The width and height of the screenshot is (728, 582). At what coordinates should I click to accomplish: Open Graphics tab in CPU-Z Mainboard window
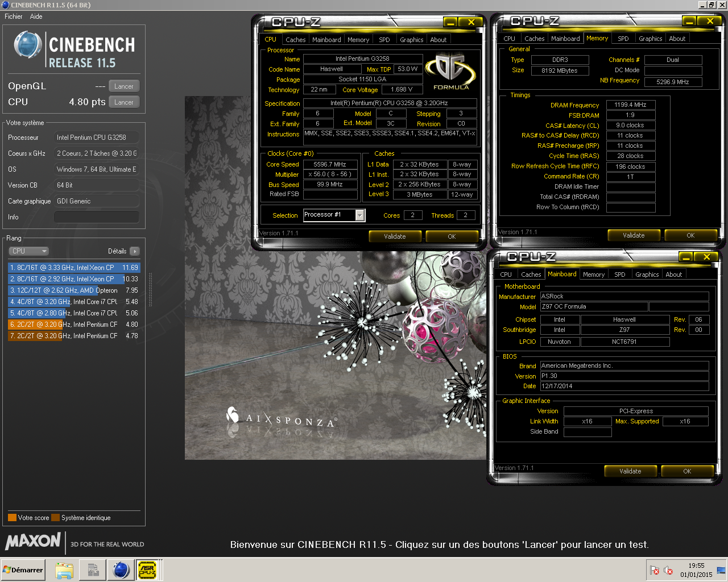pyautogui.click(x=647, y=275)
